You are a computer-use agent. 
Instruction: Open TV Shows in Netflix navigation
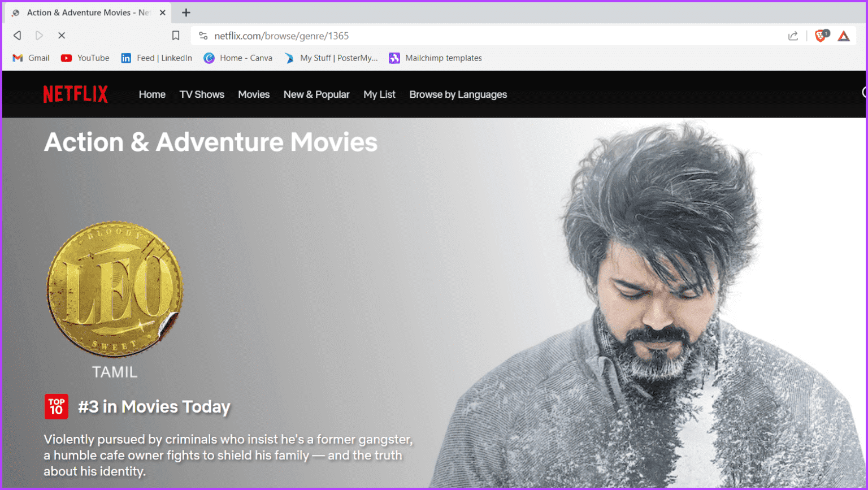[202, 94]
